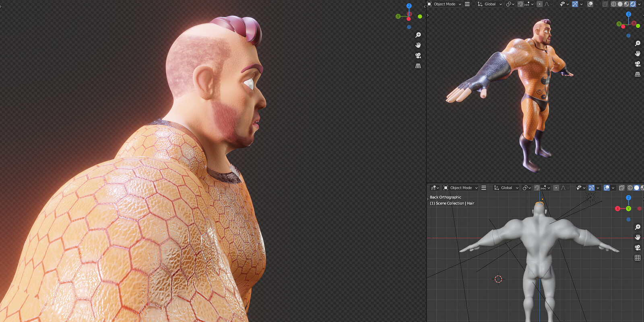Open overlays options dropdown in bottom-right header

click(613, 188)
